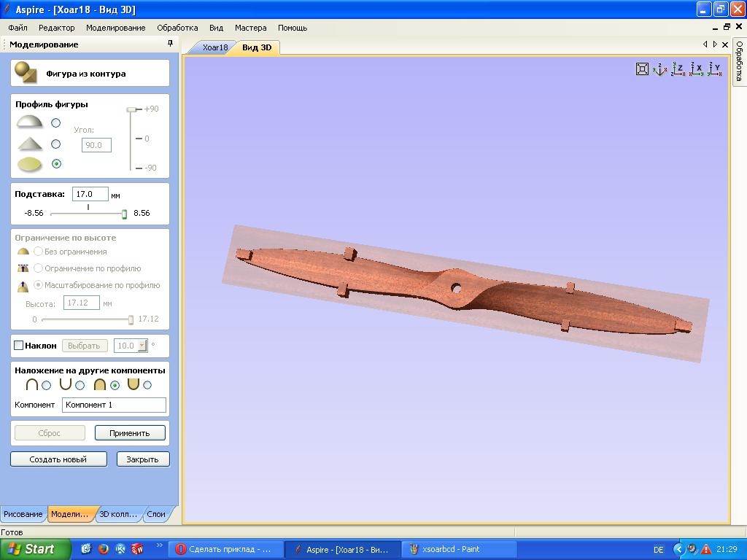Click the Закрыть button
Screen dimensions: 747x560
tap(142, 459)
